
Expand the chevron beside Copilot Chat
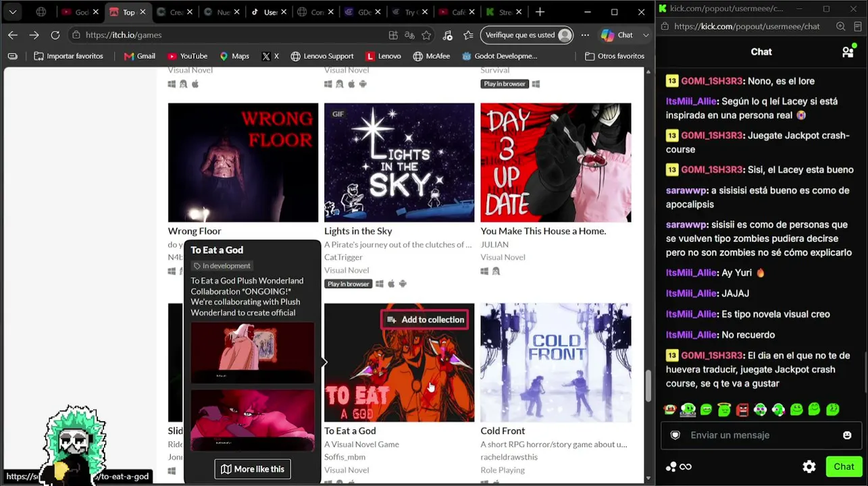pyautogui.click(x=646, y=35)
